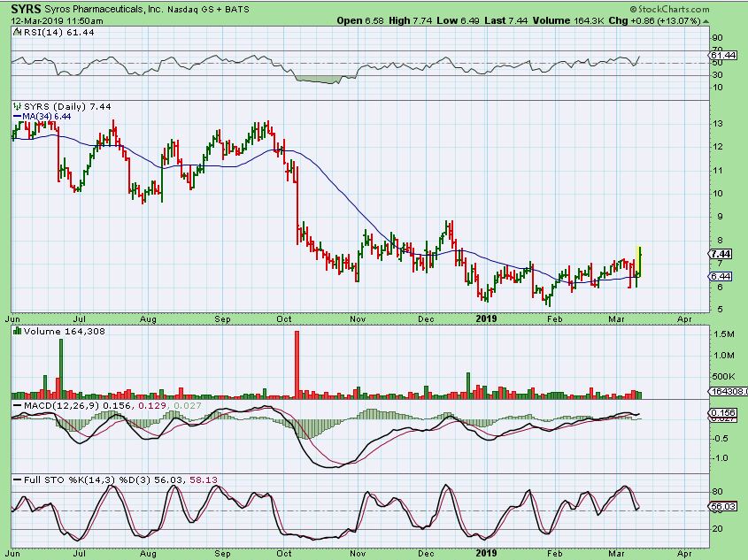Click the 164308 volume value tag

click(x=726, y=391)
